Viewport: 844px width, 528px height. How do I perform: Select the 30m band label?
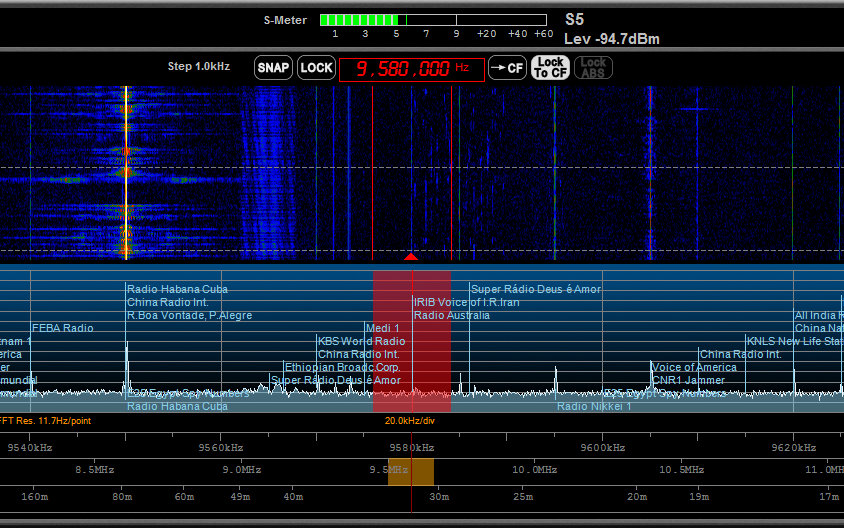tap(439, 497)
